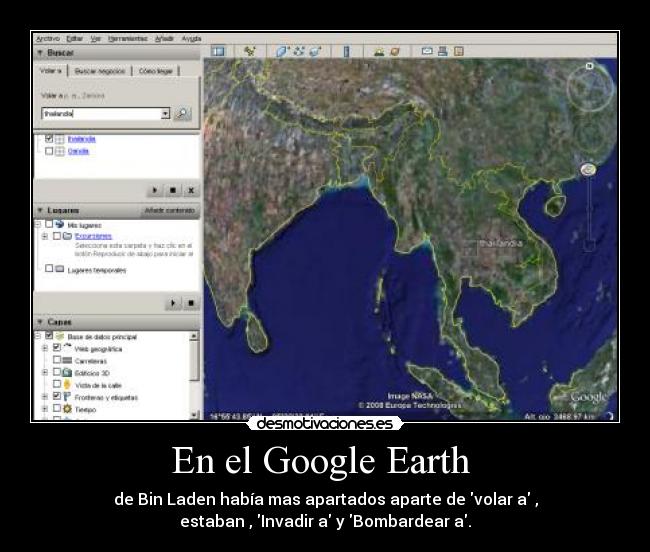This screenshot has height=552, width=650.
Task: Check the second search result checkbox
Action: click(x=49, y=151)
